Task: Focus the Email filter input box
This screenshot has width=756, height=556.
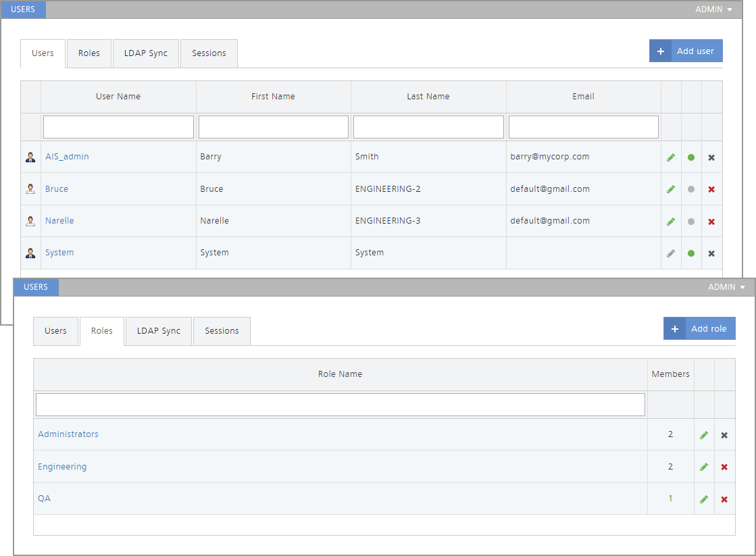Action: pyautogui.click(x=583, y=127)
